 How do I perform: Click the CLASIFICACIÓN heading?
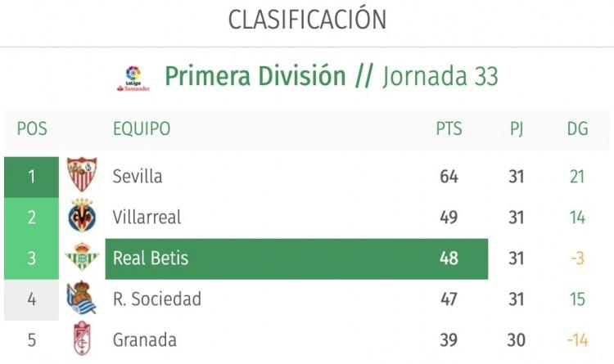tap(307, 20)
